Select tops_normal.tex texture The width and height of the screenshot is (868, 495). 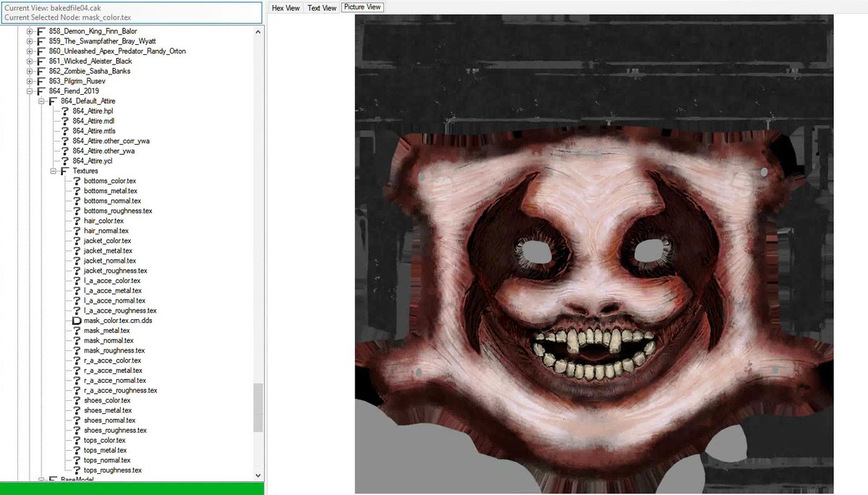click(x=107, y=460)
